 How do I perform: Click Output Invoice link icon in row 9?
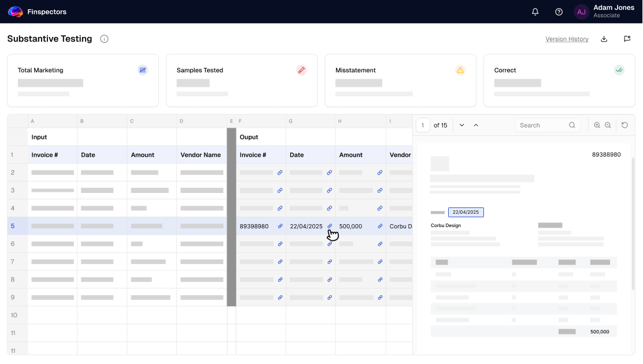tap(280, 298)
